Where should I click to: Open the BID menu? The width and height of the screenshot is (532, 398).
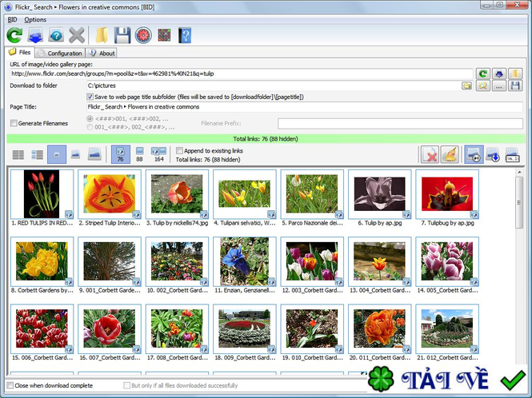(x=12, y=20)
